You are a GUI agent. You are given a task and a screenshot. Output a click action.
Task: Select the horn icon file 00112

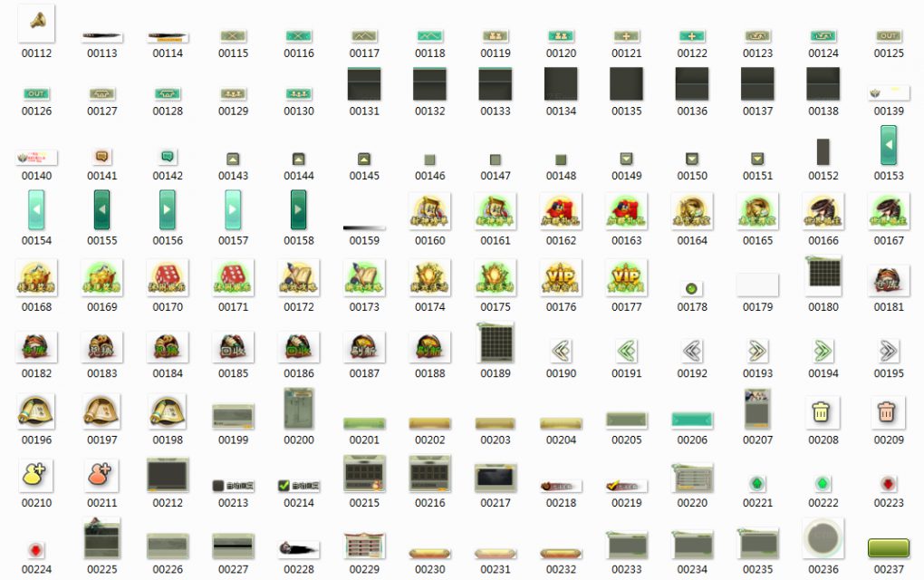tap(36, 23)
